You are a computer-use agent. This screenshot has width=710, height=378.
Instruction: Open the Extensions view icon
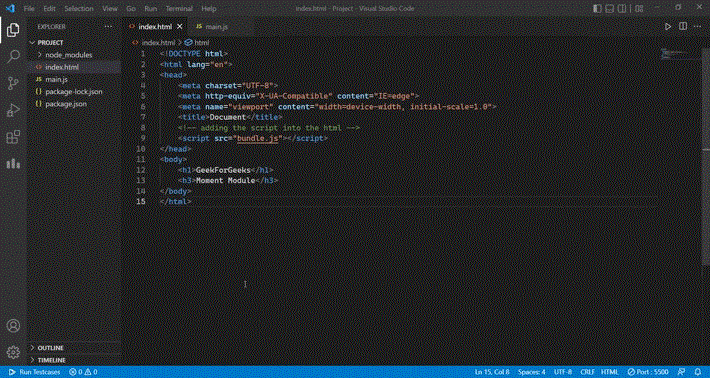[13, 137]
